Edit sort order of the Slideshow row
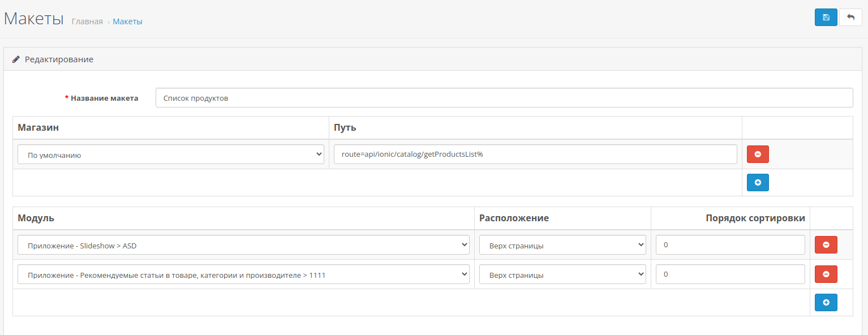 pyautogui.click(x=730, y=245)
